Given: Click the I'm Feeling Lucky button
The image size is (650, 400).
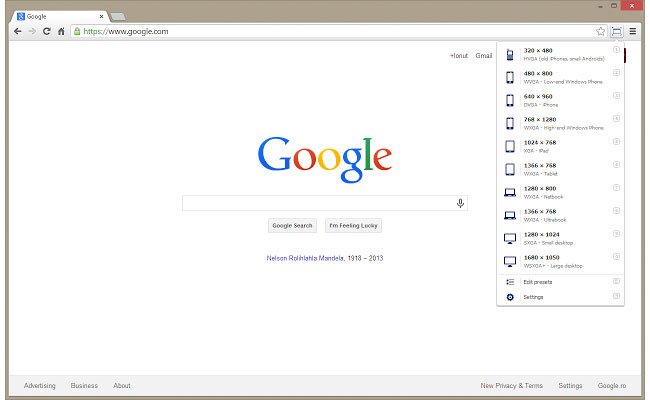Looking at the screenshot, I should [353, 225].
